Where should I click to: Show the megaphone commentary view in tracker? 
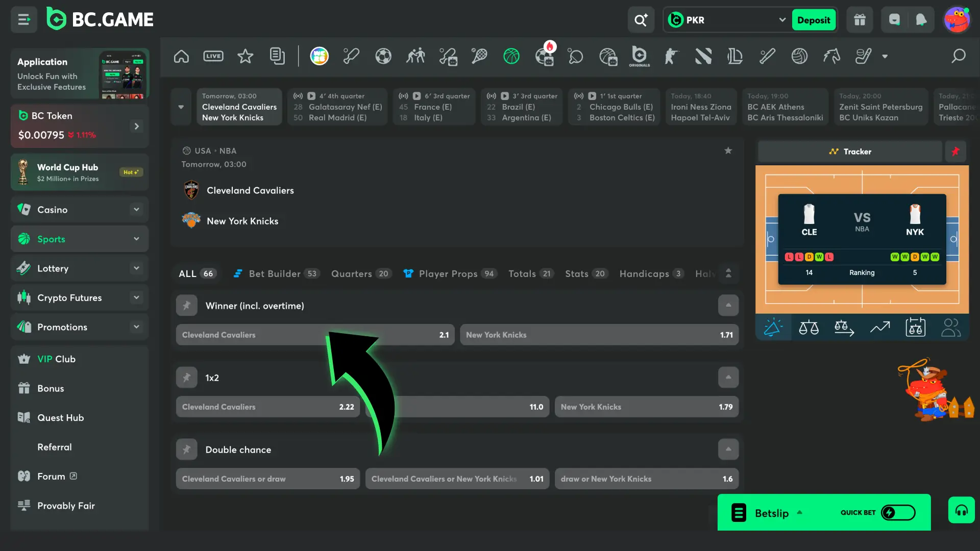click(x=773, y=328)
